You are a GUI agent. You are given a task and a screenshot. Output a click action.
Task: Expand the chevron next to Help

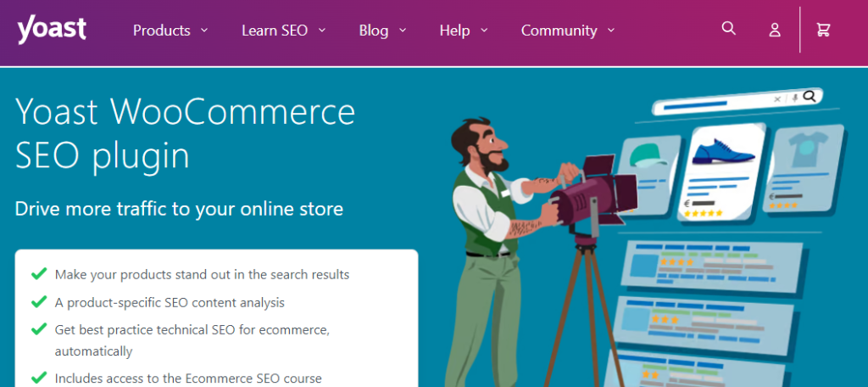(x=484, y=31)
